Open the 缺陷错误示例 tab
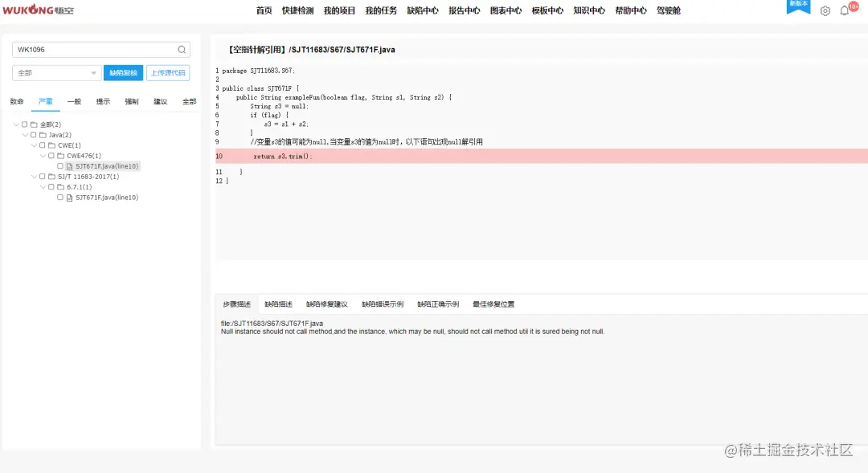Viewport: 868px width, 473px height. tap(383, 304)
